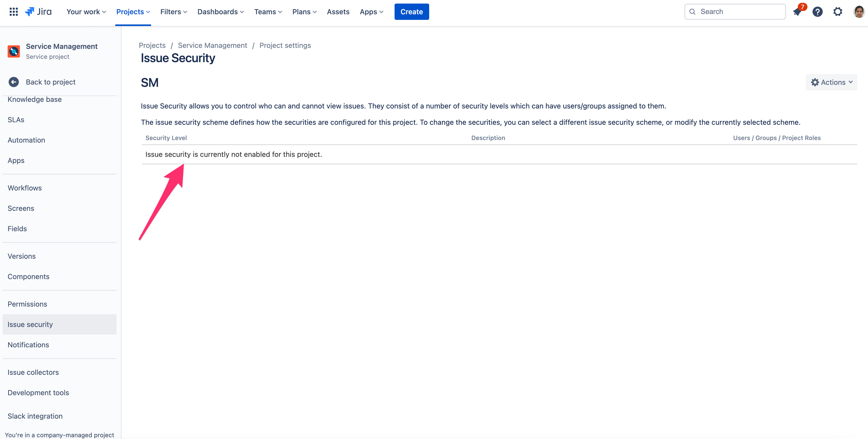Open the app switcher grid icon
This screenshot has width=868, height=439.
[x=13, y=12]
